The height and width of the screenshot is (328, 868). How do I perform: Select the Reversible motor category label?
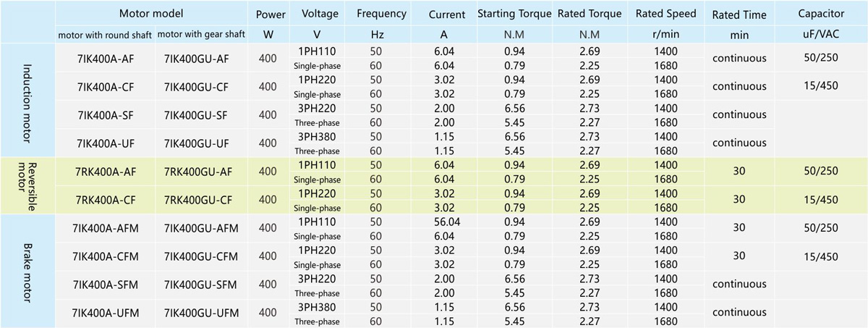(28, 185)
